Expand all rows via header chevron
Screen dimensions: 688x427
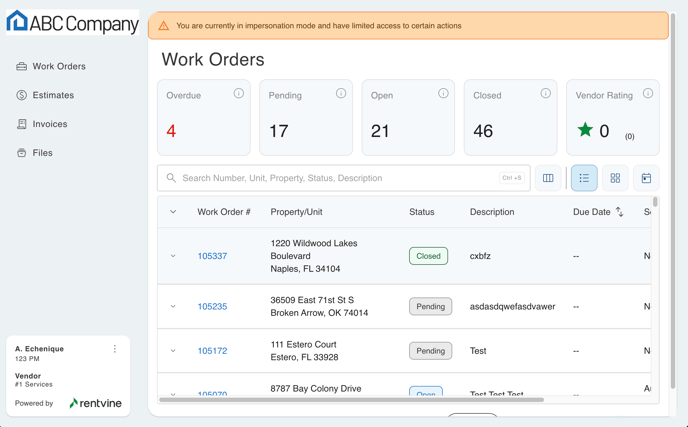pos(173,212)
